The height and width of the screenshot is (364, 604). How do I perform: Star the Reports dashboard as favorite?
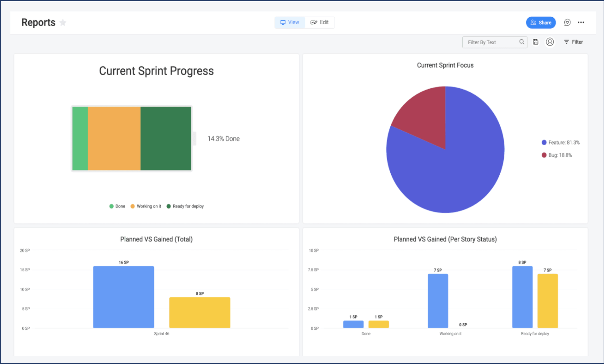(63, 23)
